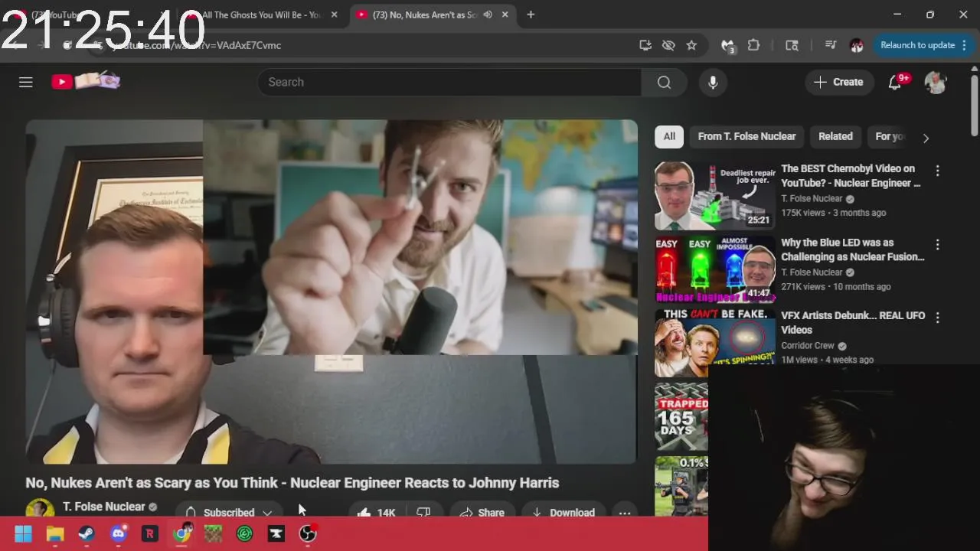Open Blue LED video thumbnail
Viewport: 980px width, 551px height.
click(x=714, y=269)
